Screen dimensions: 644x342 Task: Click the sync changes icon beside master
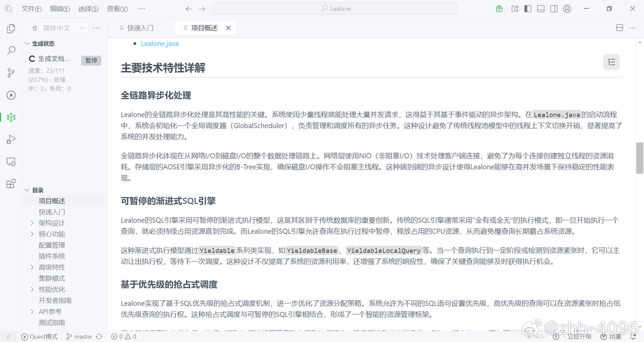pos(99,336)
